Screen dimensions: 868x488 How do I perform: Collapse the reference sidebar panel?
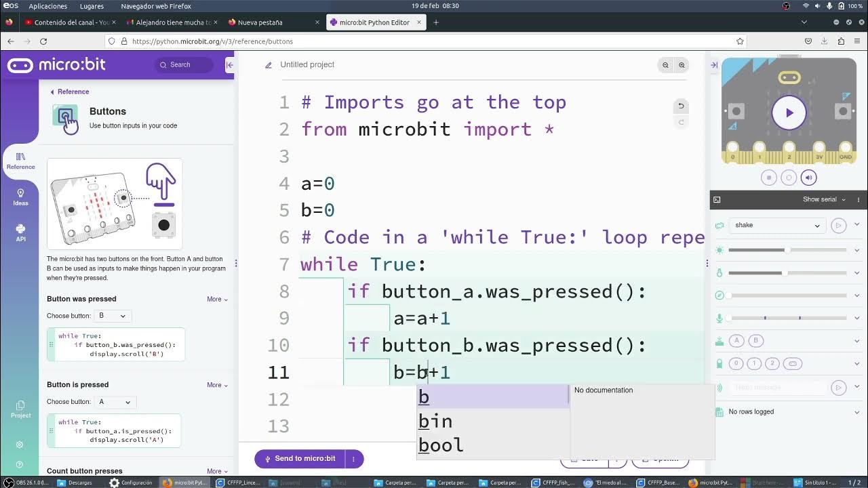pos(229,65)
